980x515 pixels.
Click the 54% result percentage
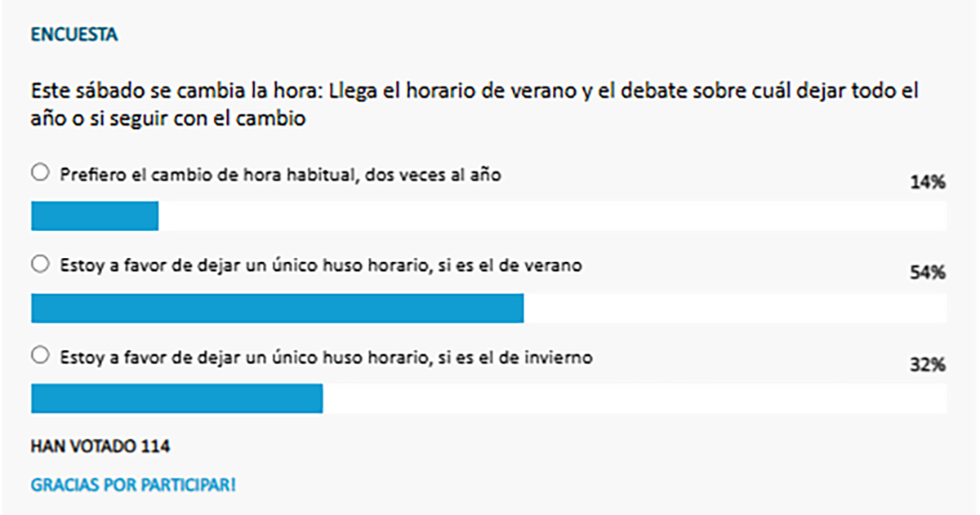click(928, 274)
